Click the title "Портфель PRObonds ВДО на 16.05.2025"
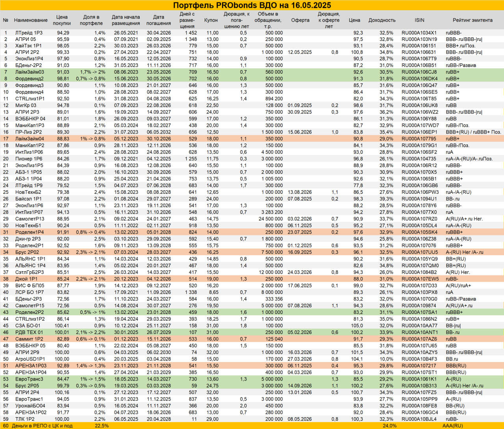This screenshot has width=504, height=429. point(252,5)
